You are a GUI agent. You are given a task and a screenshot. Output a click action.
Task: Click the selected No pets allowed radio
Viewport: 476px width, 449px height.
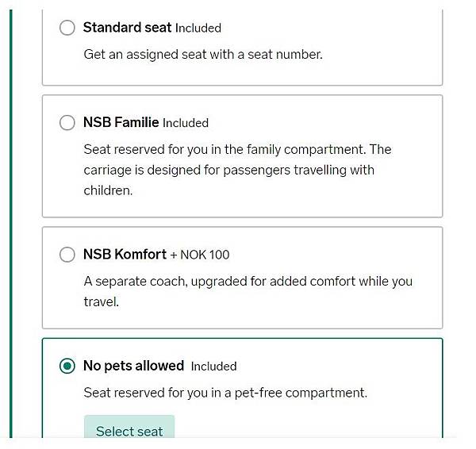tap(67, 366)
